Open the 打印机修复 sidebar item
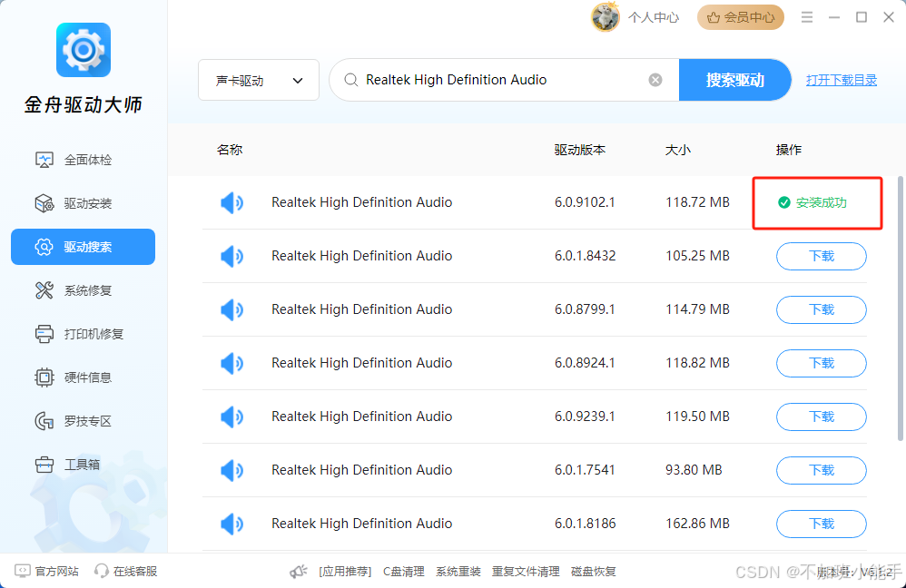The image size is (906, 588). pos(84,334)
